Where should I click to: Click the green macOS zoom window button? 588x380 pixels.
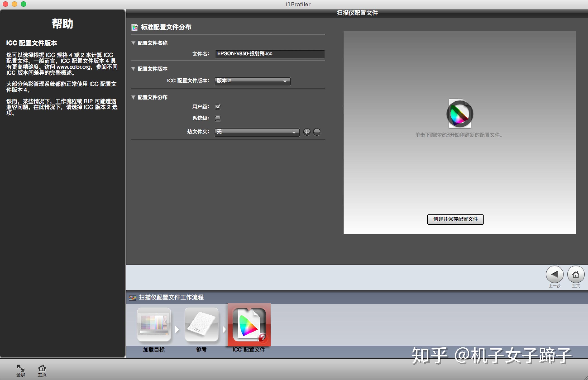(24, 4)
